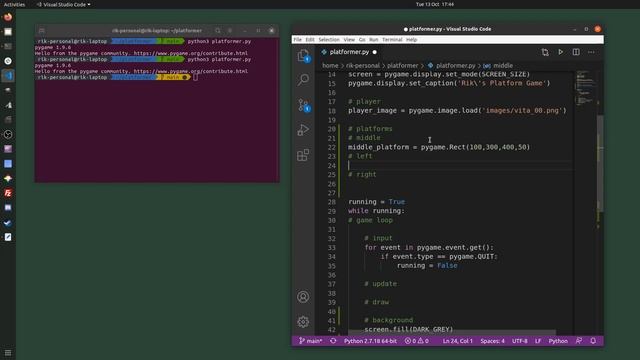Open the File menu
The image size is (640, 360).
click(297, 40)
